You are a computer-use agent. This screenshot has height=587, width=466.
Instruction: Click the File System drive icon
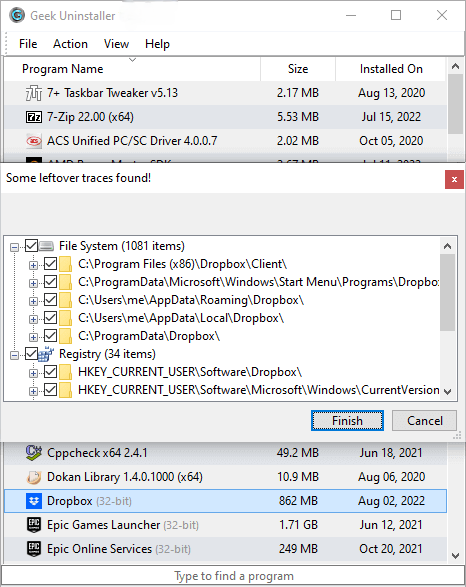46,246
